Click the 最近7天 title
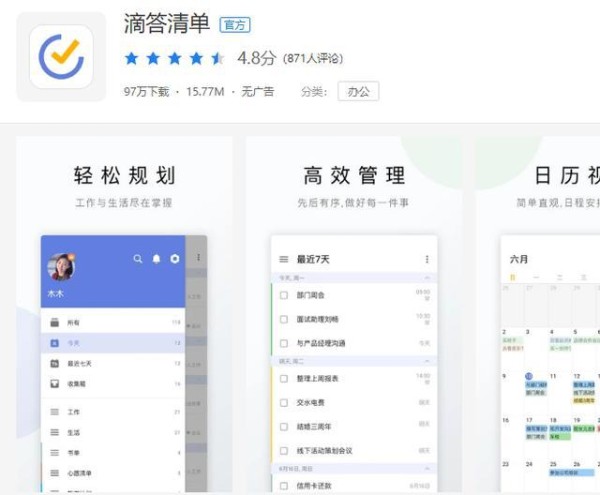This screenshot has width=600, height=495. click(313, 259)
